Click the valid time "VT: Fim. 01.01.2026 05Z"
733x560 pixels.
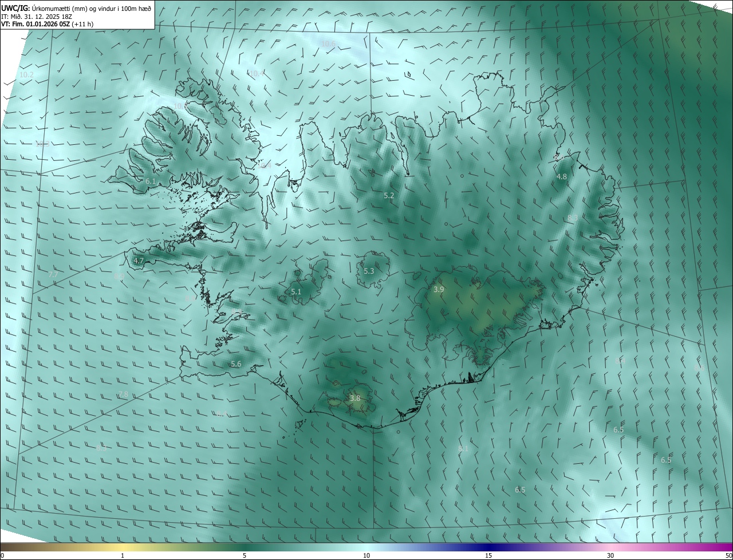[x=37, y=24]
